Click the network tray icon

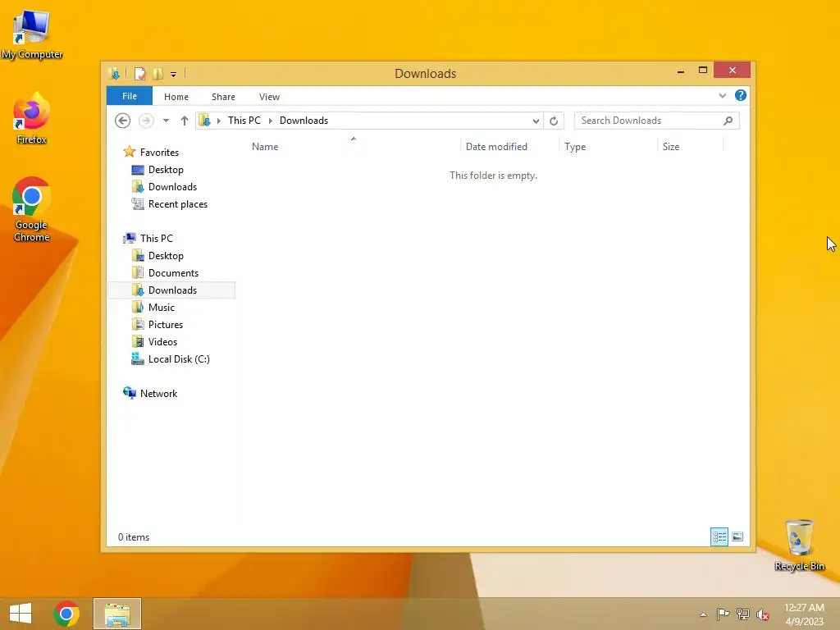743,614
